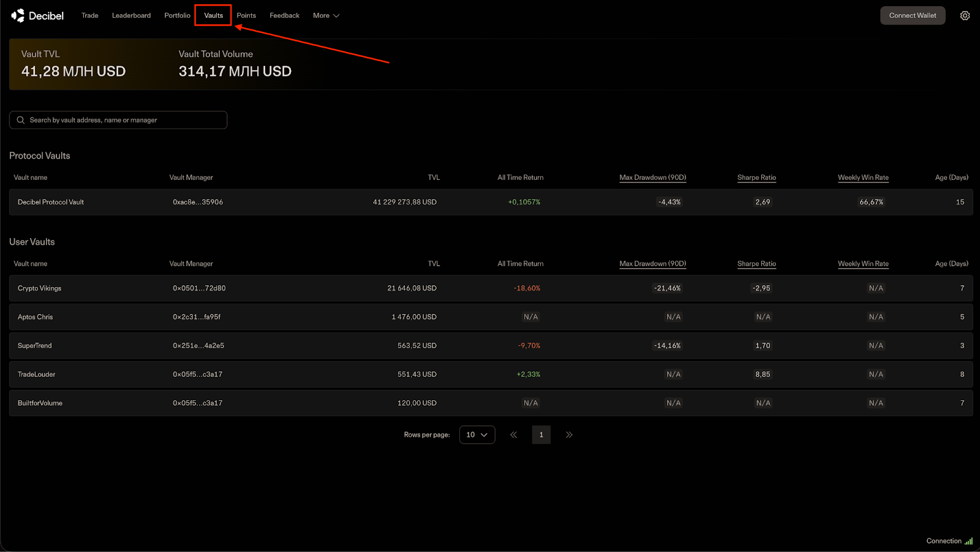This screenshot has width=980, height=552.
Task: Open the Leaderboard tab
Action: tap(131, 15)
